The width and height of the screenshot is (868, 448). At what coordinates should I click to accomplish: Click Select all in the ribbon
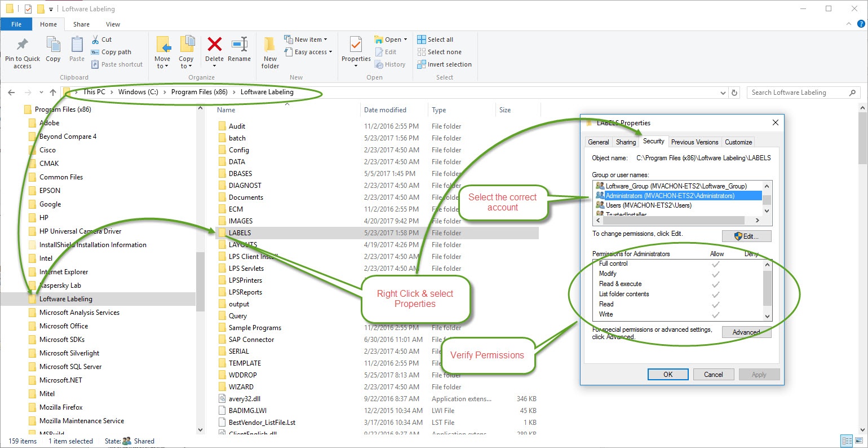click(x=435, y=39)
